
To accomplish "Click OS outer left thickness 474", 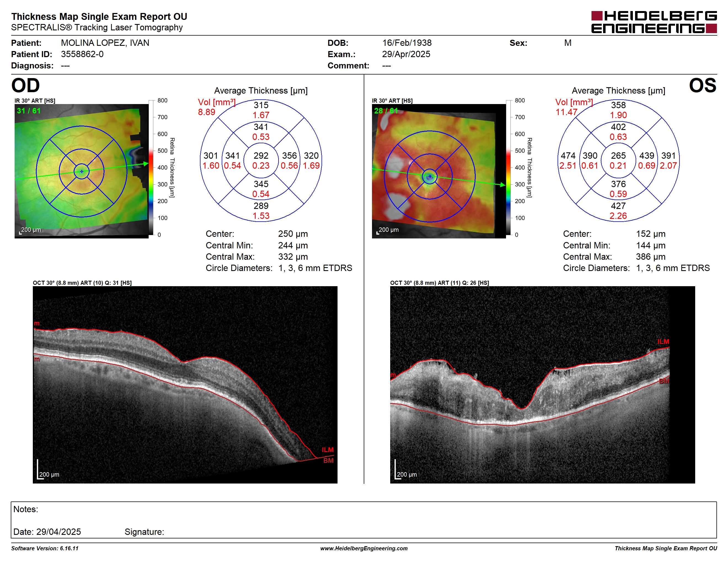I will tap(568, 156).
